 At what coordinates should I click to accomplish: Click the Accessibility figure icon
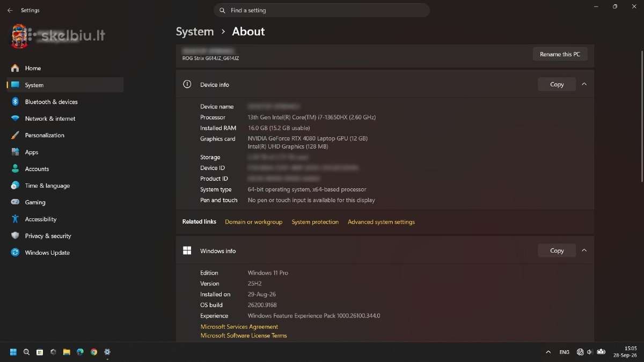(15, 219)
